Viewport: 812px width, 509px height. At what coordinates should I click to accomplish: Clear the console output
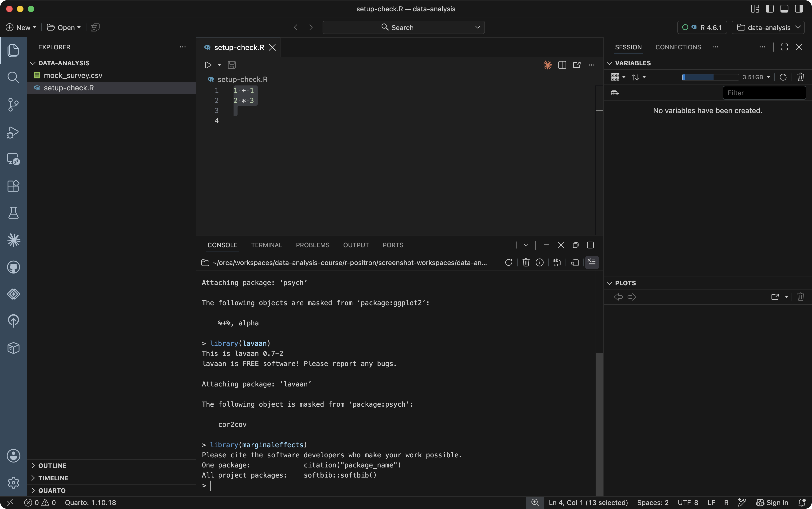click(x=592, y=262)
